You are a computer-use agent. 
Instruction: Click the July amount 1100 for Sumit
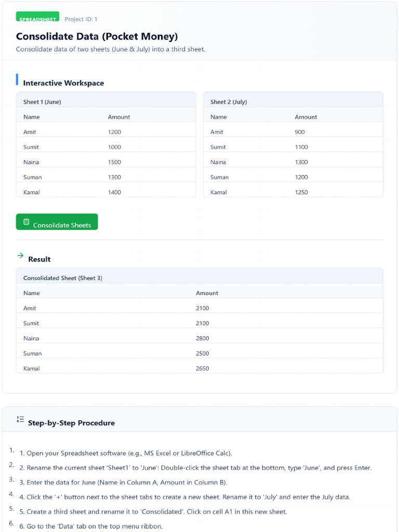pyautogui.click(x=301, y=147)
